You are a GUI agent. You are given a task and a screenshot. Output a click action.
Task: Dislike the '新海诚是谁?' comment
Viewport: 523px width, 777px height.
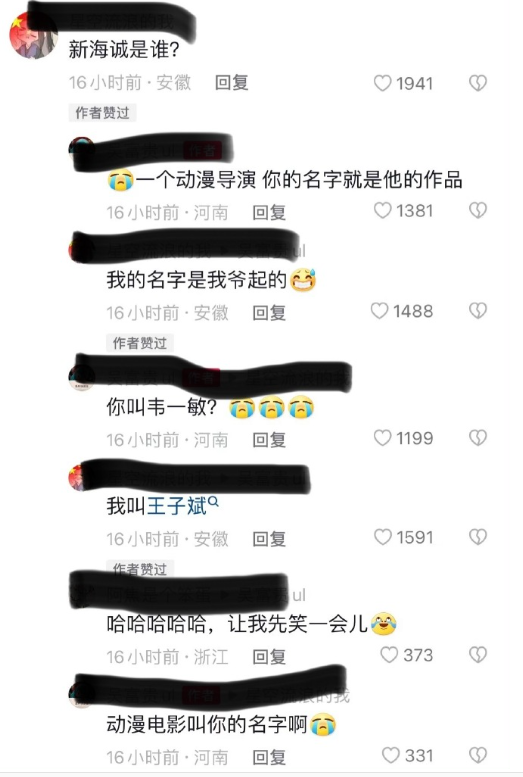tap(478, 83)
